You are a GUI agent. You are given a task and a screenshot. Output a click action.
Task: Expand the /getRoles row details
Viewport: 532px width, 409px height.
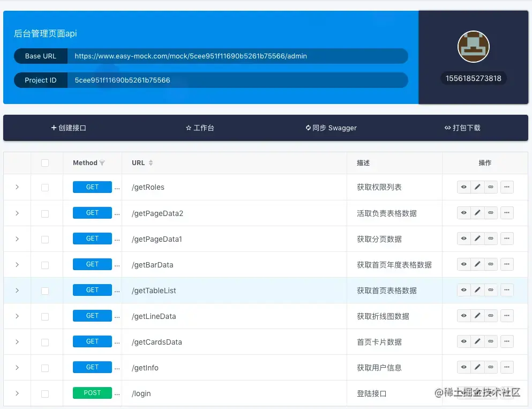[x=17, y=187]
